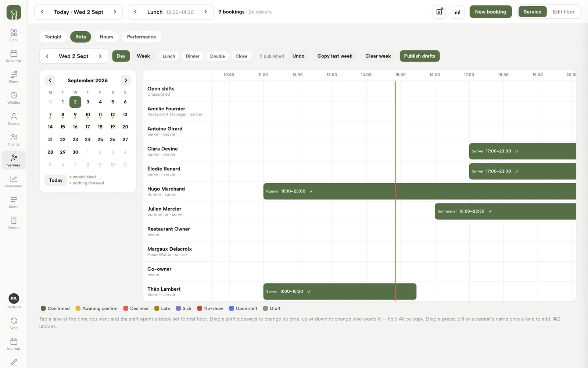Open the notes icon with blue dot

click(439, 12)
